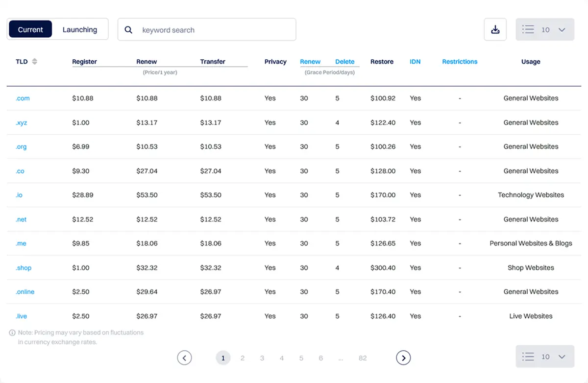
Task: Click the $126.40 restore price for .live
Action: [383, 316]
